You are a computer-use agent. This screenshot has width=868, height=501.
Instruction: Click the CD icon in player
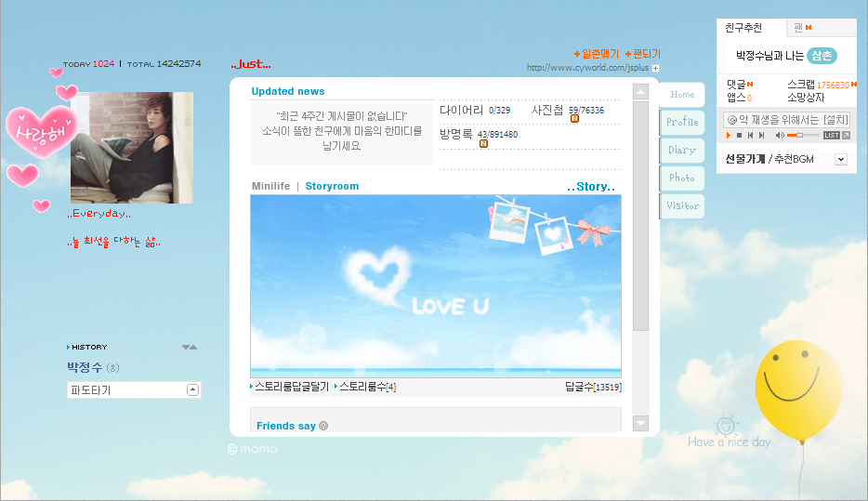click(731, 120)
